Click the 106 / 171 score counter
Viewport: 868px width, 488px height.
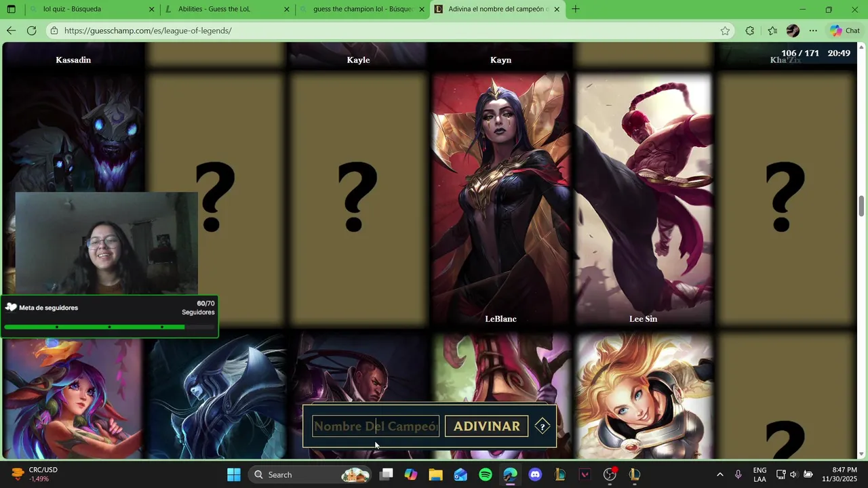(800, 53)
